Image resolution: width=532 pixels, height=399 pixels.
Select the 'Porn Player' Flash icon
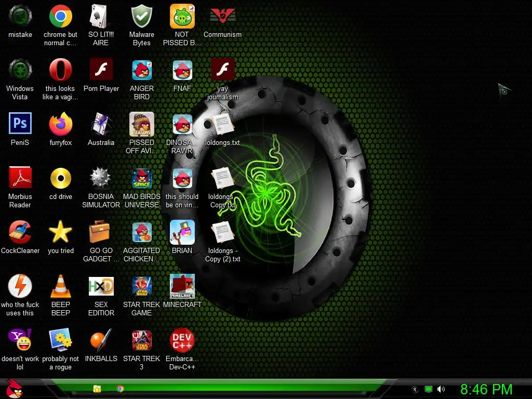101,70
